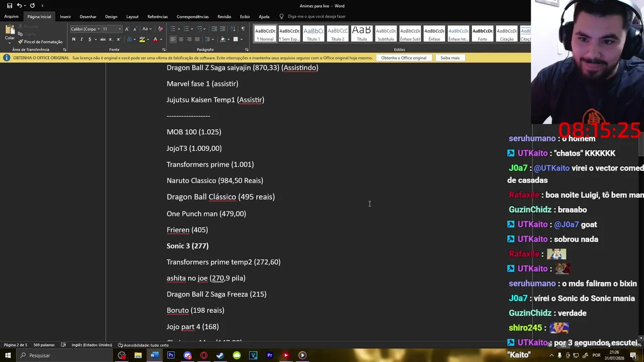
Task: Insert a bulleted list
Action: pos(173,29)
